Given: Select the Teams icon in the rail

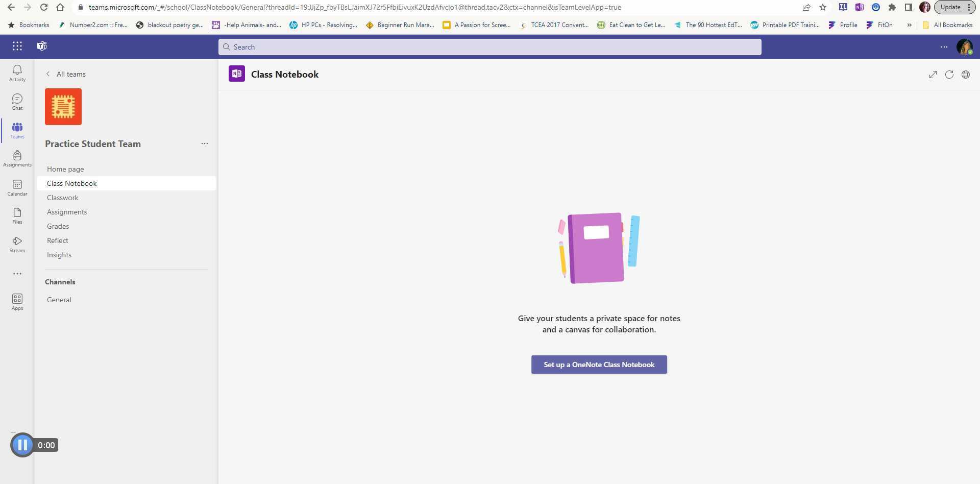Looking at the screenshot, I should click(17, 130).
